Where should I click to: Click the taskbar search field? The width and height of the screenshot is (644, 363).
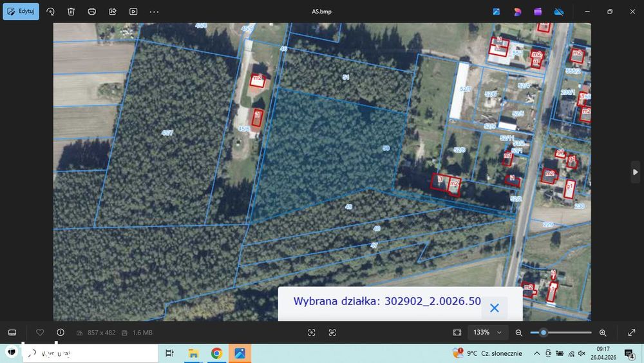[x=90, y=353]
